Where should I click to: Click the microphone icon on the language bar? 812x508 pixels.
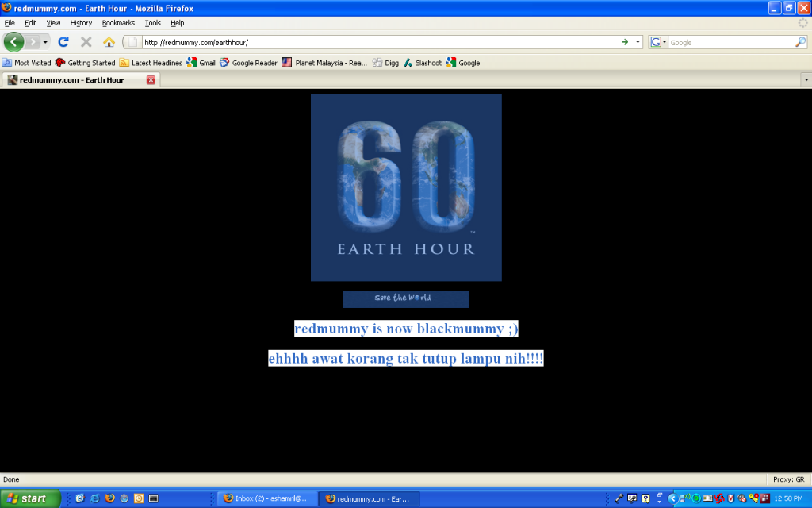(619, 498)
